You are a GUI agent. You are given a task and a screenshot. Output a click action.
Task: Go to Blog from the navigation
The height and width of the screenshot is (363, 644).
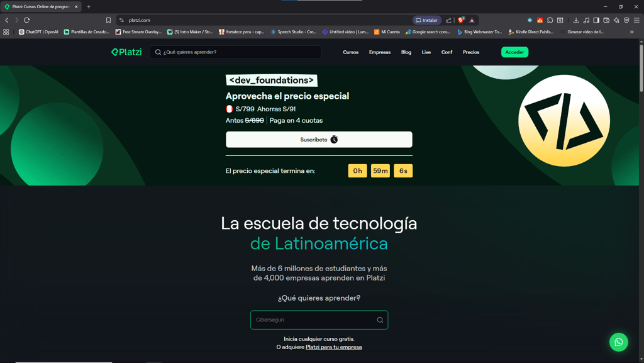406,52
